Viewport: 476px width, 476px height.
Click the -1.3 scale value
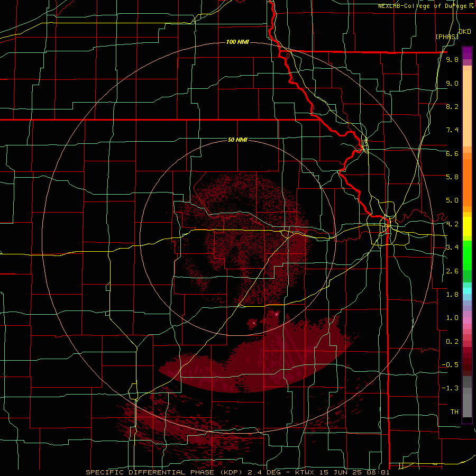tap(450, 388)
